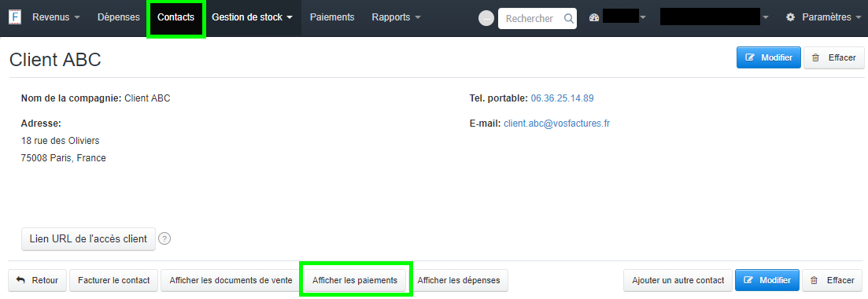Click Afficher les paiements

click(x=355, y=280)
